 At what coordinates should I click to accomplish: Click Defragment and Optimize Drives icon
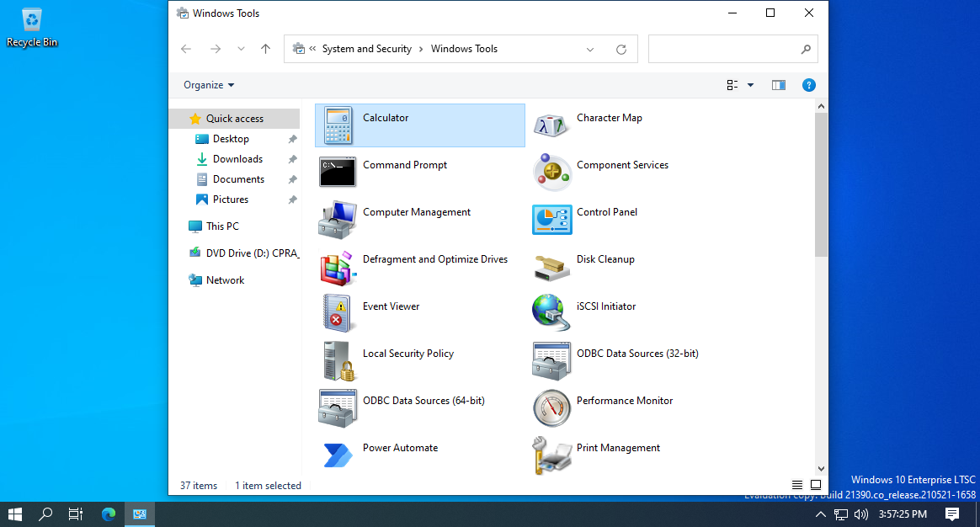(x=338, y=268)
